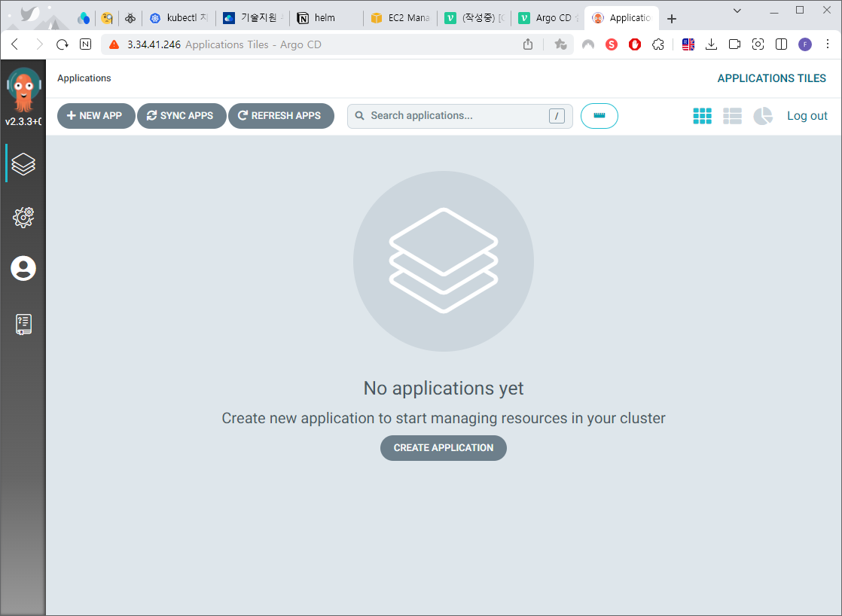Click the Applications breadcrumb
Image resolution: width=842 pixels, height=616 pixels.
pos(84,78)
